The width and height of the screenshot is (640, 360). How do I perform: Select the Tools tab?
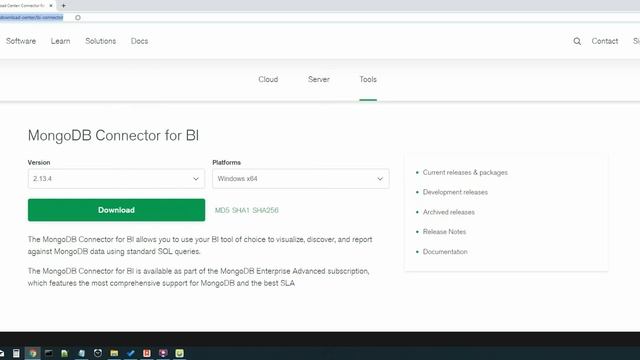point(368,80)
